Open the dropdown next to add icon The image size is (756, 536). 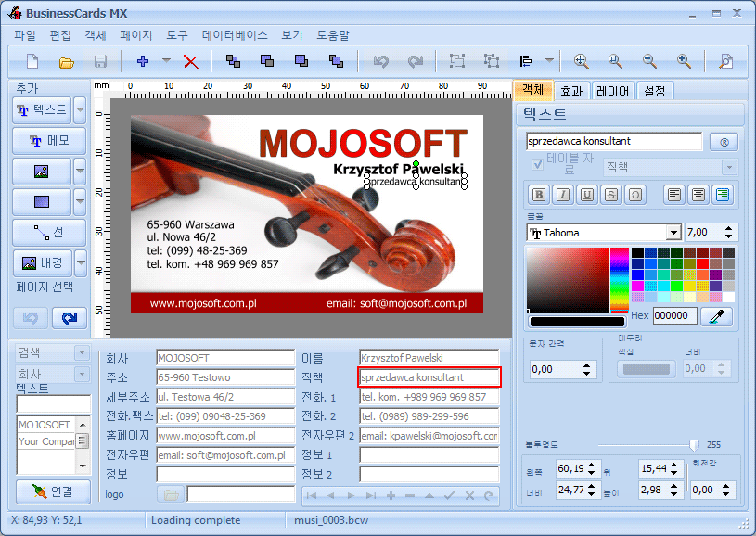point(166,60)
